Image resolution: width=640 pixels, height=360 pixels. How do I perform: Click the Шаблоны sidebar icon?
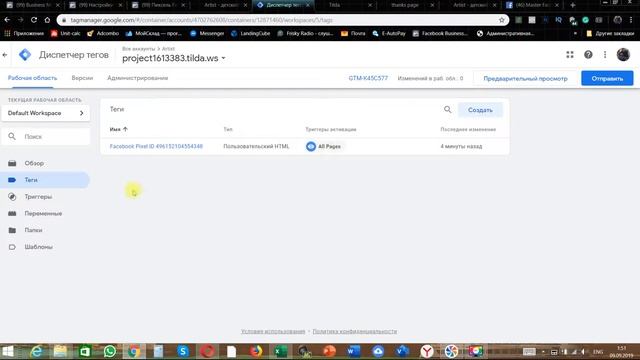tap(12, 247)
